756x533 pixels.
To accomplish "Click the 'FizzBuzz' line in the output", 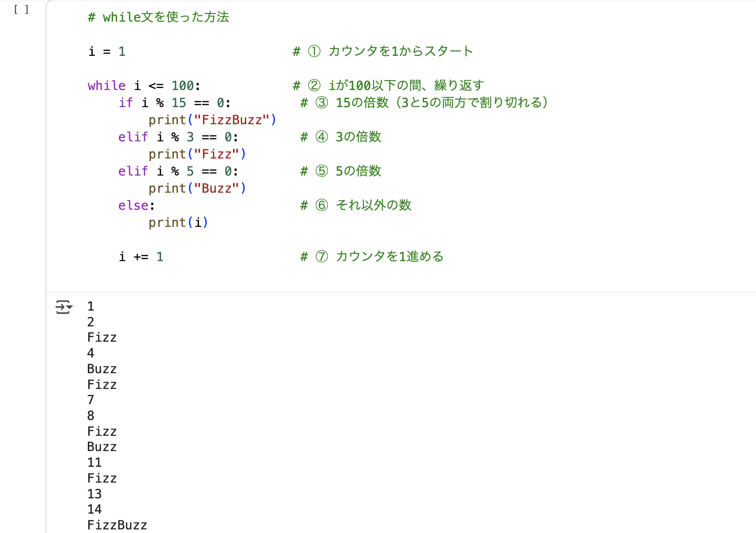I will point(117,525).
